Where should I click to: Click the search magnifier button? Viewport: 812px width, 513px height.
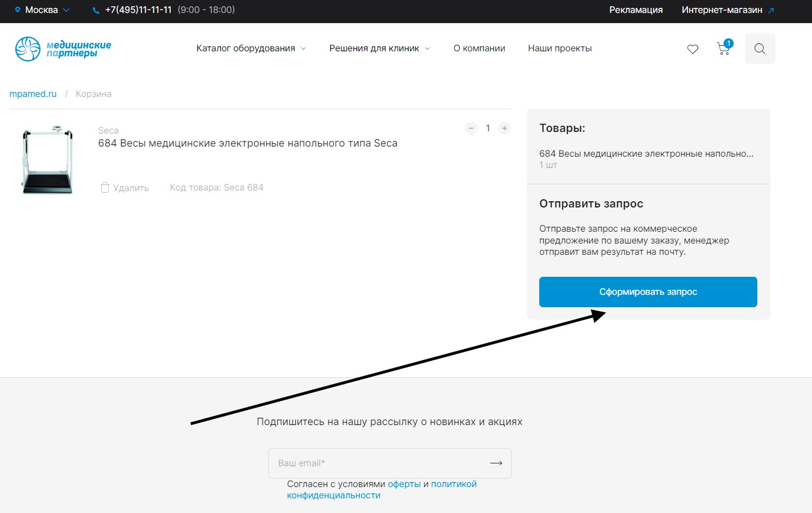point(760,48)
